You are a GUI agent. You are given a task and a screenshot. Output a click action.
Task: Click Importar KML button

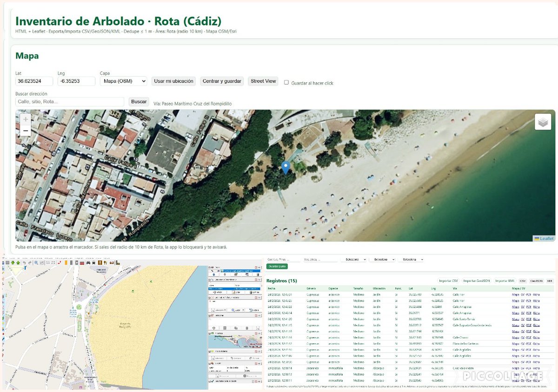point(505,281)
